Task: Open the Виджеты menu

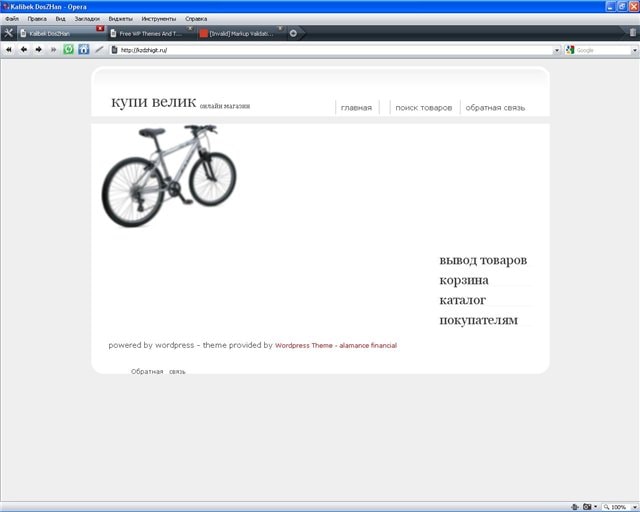Action: click(x=120, y=19)
